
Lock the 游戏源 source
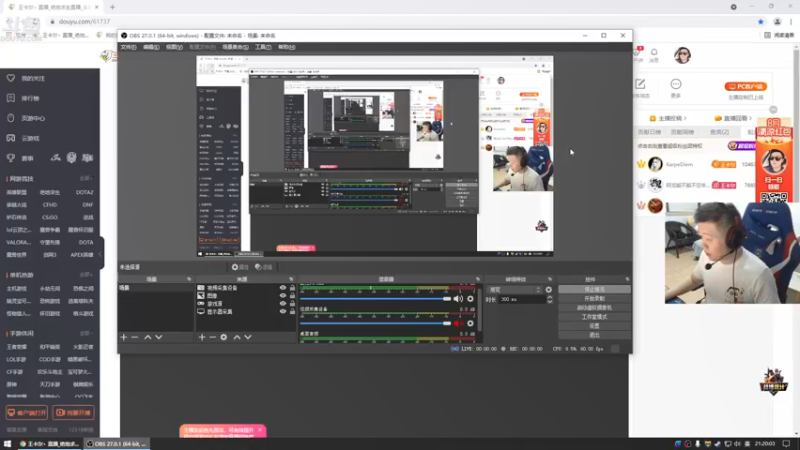pyautogui.click(x=292, y=304)
